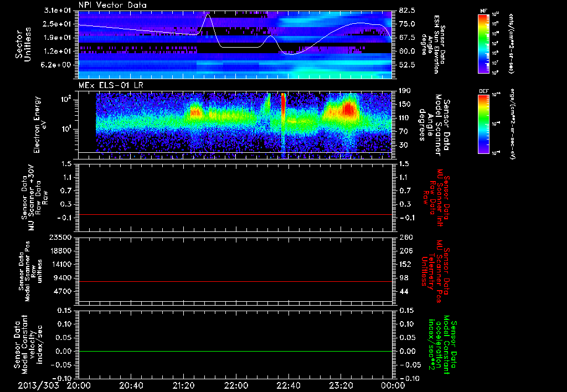567x392 pixels.
Task: Click the '00:00' time axis label
Action: click(393, 385)
